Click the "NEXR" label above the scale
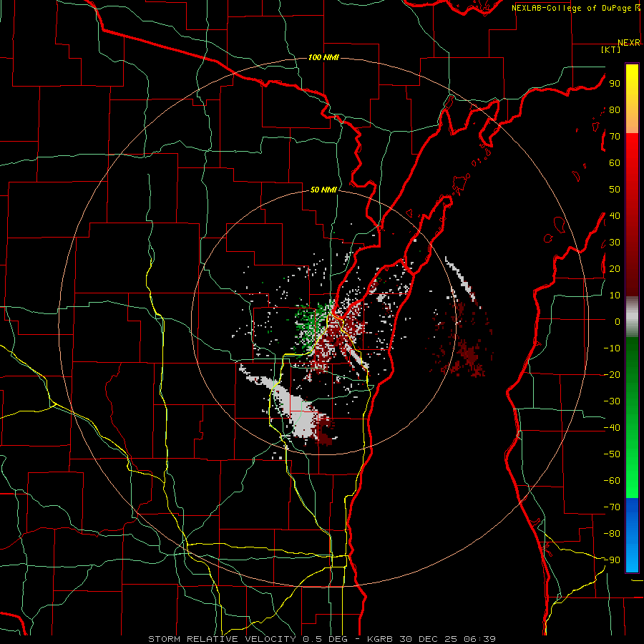644x644 pixels. 629,43
